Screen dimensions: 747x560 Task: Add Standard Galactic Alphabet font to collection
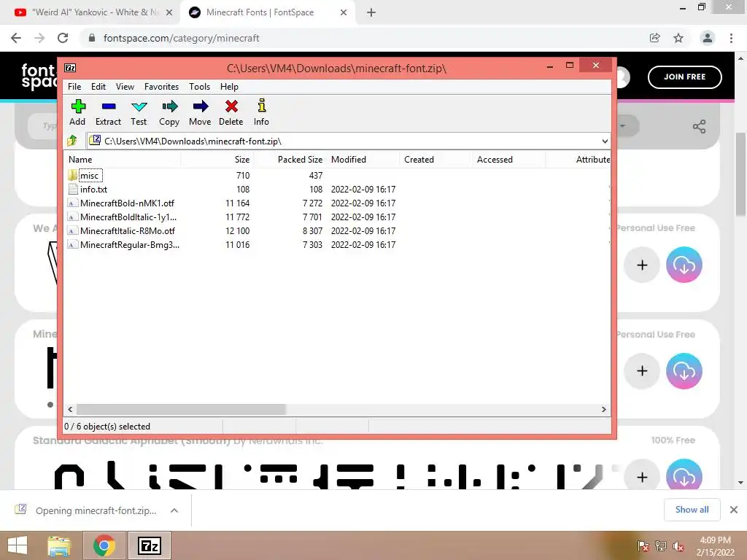coord(642,476)
